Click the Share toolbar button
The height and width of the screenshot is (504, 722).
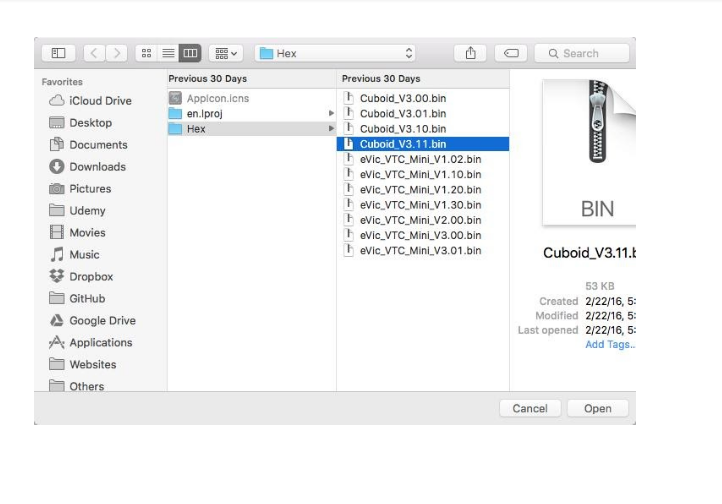pos(470,53)
